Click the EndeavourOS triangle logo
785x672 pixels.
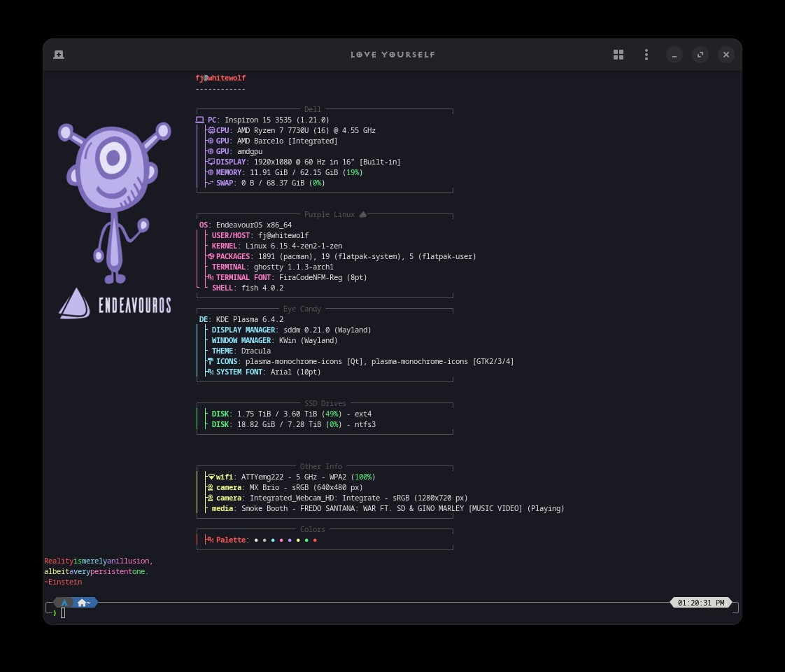click(75, 304)
